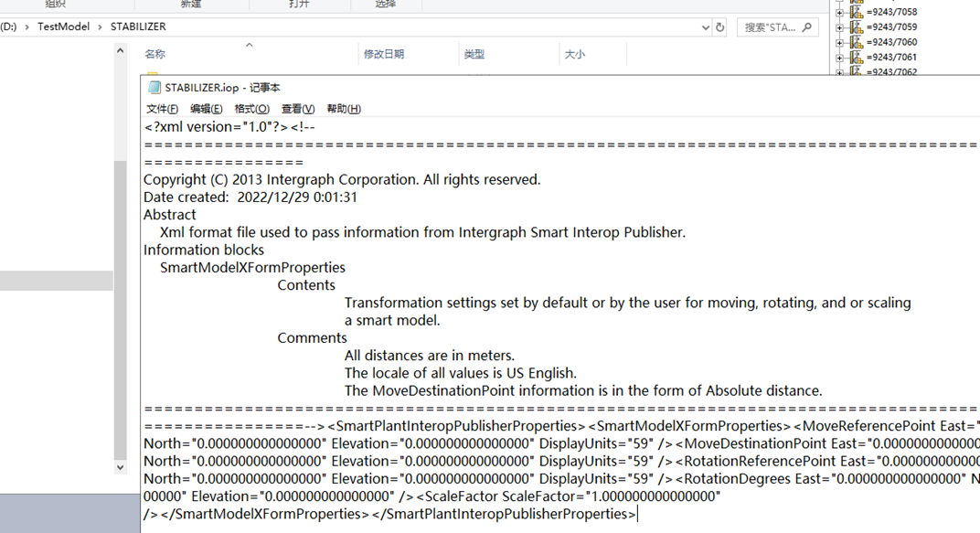Click the '<SmartPlantInteropPublisherProperties>' opening tag
The image size is (980, 533).
(x=457, y=426)
